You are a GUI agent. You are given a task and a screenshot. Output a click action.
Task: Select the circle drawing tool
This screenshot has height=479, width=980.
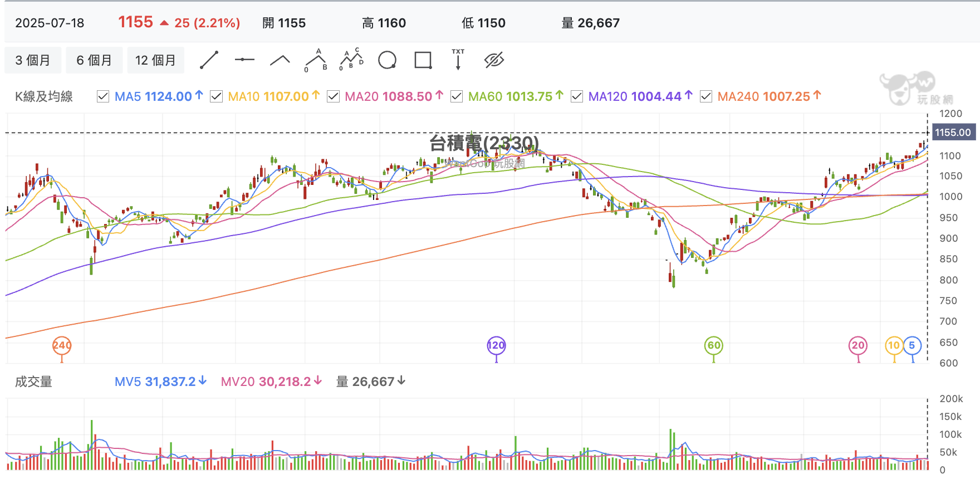387,60
